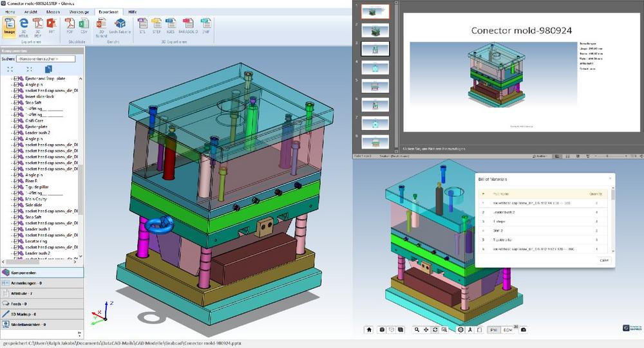The image size is (644, 348).
Task: Select slide 3 thumbnail in PowerPoint panel
Action: pos(375,49)
